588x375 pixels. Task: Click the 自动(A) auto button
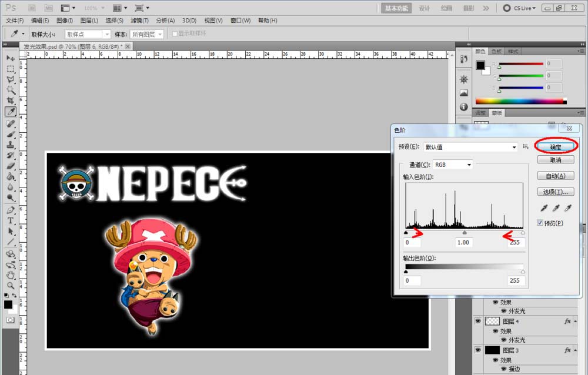coord(556,176)
